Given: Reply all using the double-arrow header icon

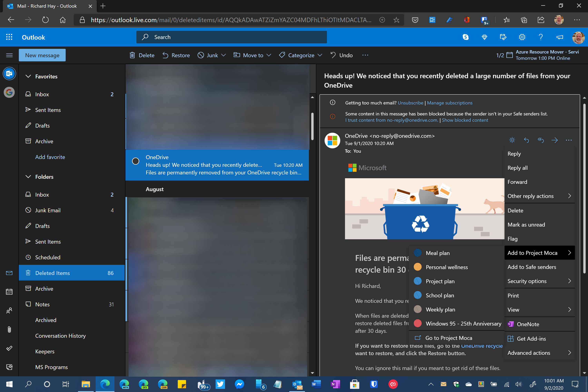Looking at the screenshot, I should (x=541, y=140).
